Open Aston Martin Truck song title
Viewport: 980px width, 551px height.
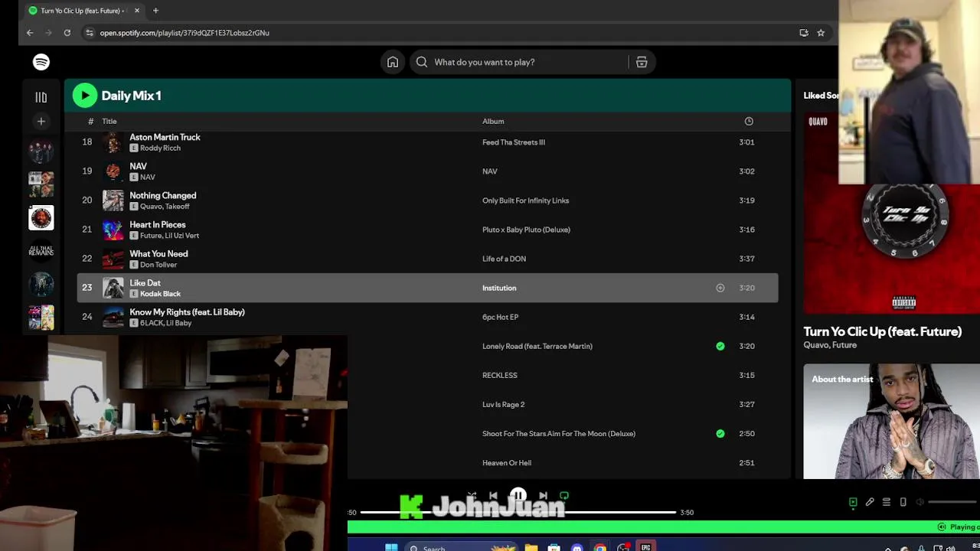tap(165, 137)
